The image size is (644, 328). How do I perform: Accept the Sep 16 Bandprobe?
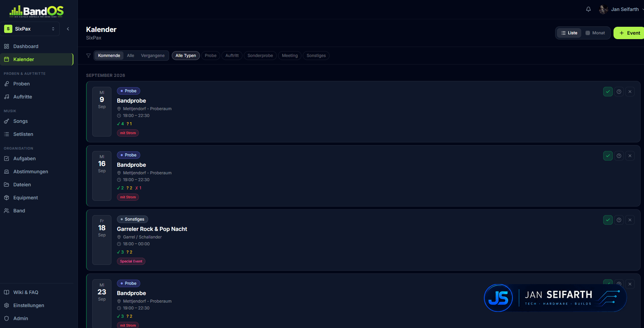point(608,156)
